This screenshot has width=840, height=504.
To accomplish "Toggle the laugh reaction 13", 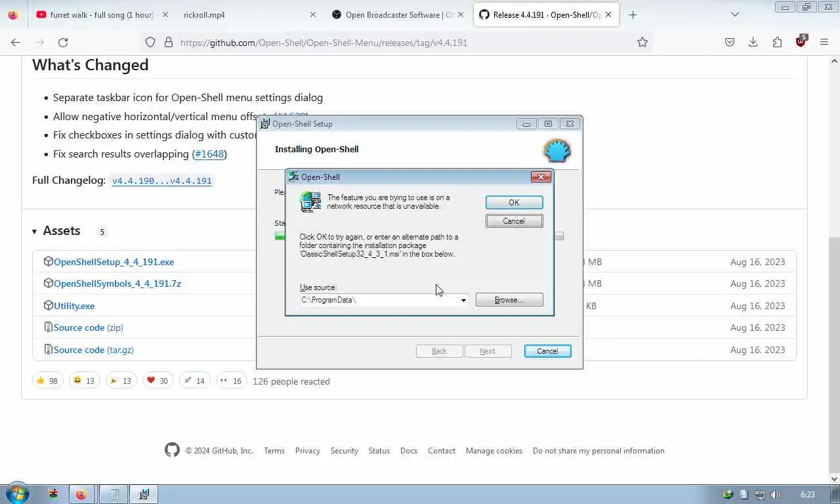I will click(84, 381).
